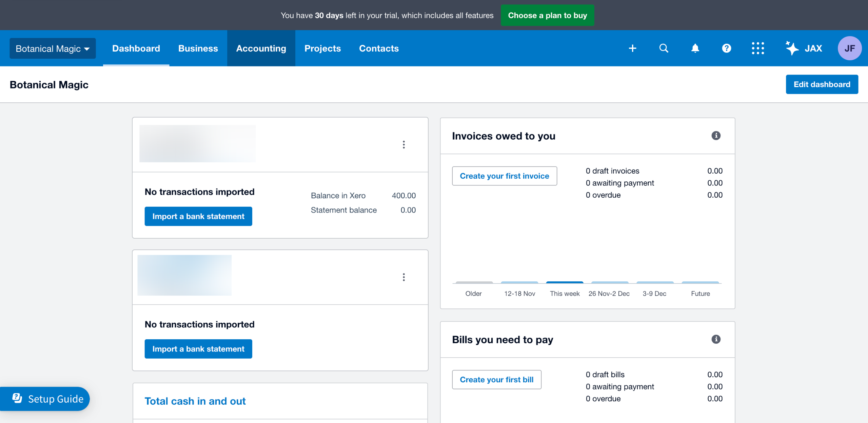
Task: Launch the JAX assistant
Action: coord(804,48)
